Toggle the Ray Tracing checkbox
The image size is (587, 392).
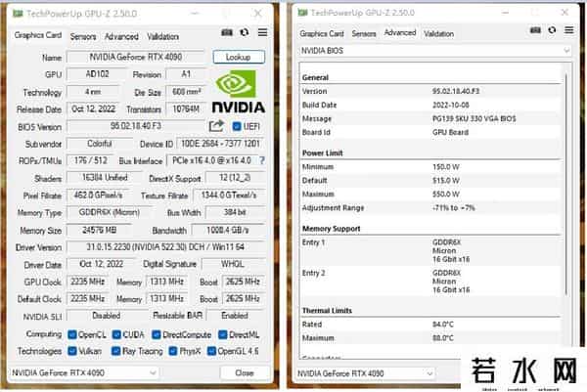(x=116, y=351)
